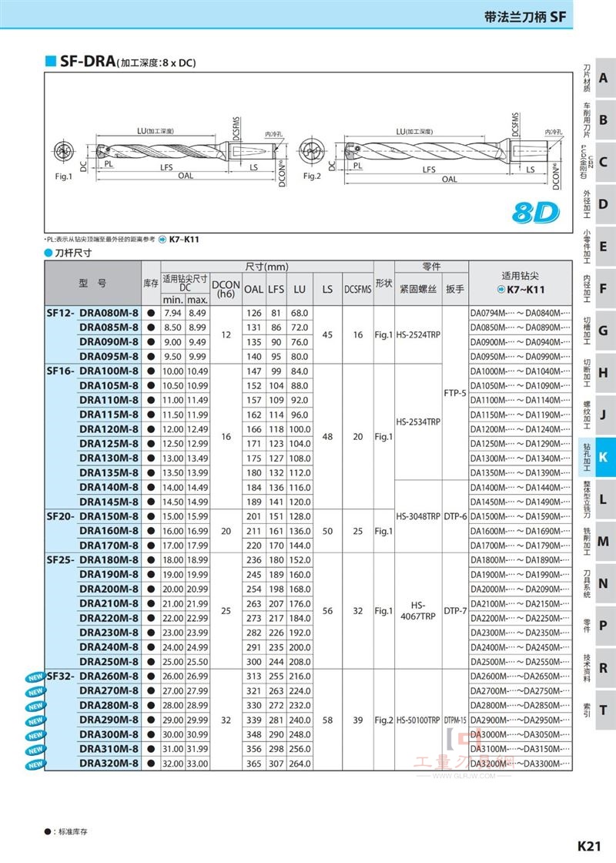Open side index tab T 索引
This screenshot has width=616, height=863.
click(598, 710)
